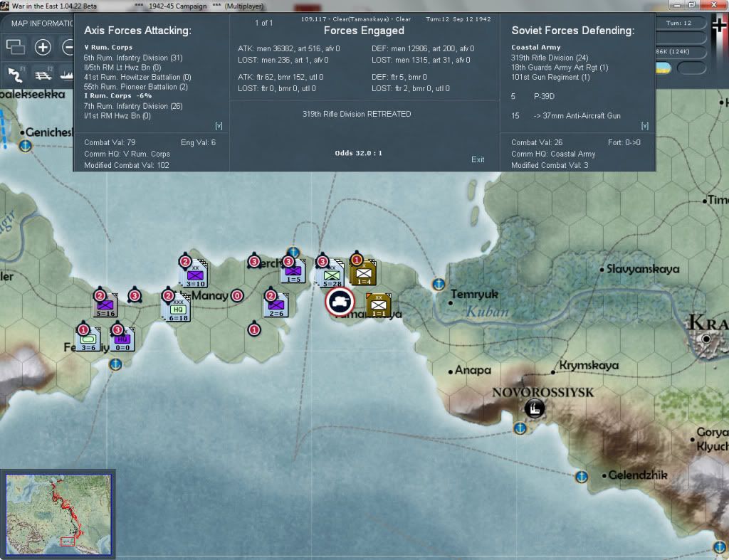Viewport: 729px width, 560px height.
Task: Click the Krasnodar city icon
Action: coord(706,338)
